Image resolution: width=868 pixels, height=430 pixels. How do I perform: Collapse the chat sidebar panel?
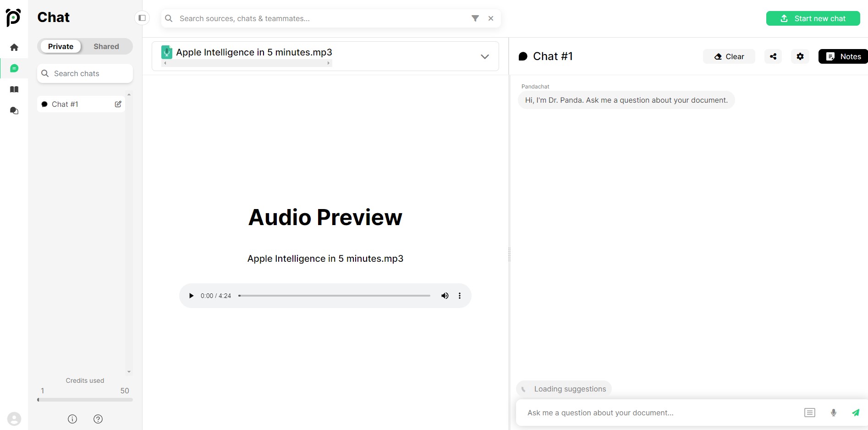click(x=142, y=18)
